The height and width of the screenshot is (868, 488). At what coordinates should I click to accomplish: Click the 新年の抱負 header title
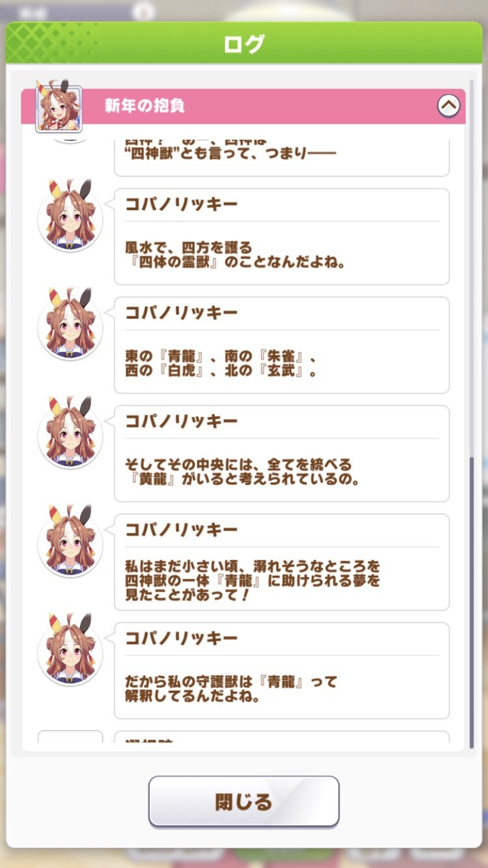coord(144,105)
